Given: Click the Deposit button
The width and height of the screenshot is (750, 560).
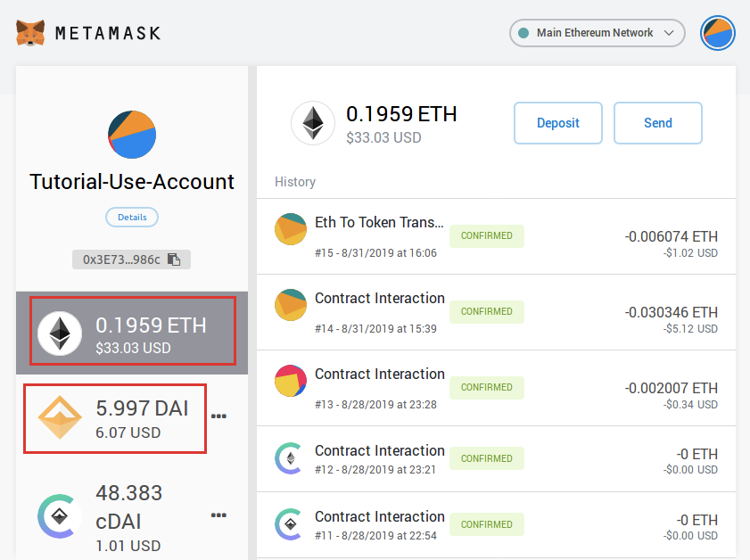Looking at the screenshot, I should point(557,123).
